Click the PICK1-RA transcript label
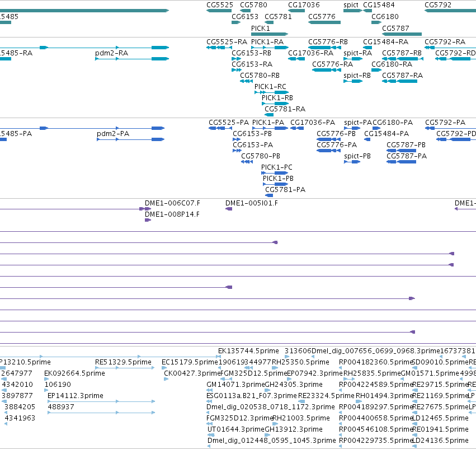This screenshot has width=476, height=449. [267, 41]
